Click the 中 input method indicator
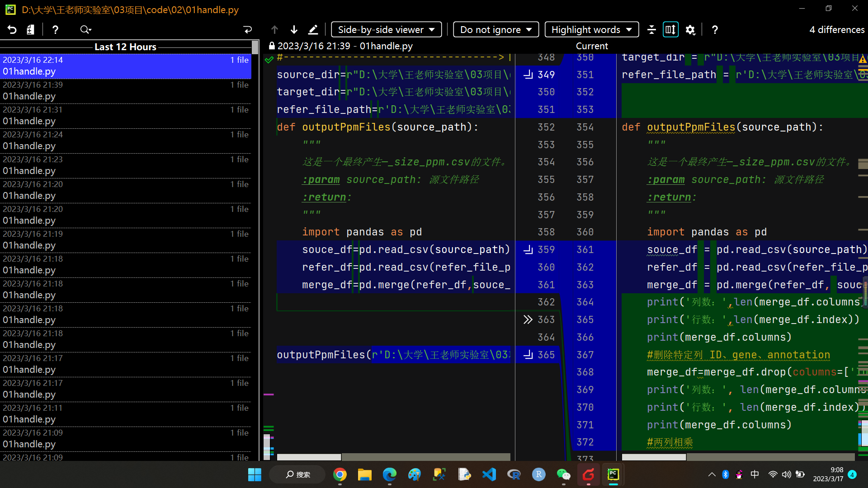Image resolution: width=868 pixels, height=488 pixels. pos(755,474)
